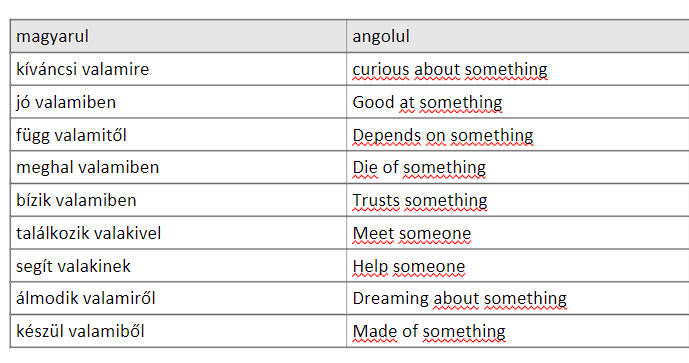
Task: Click the 'magyarul' header cell
Action: [x=178, y=36]
